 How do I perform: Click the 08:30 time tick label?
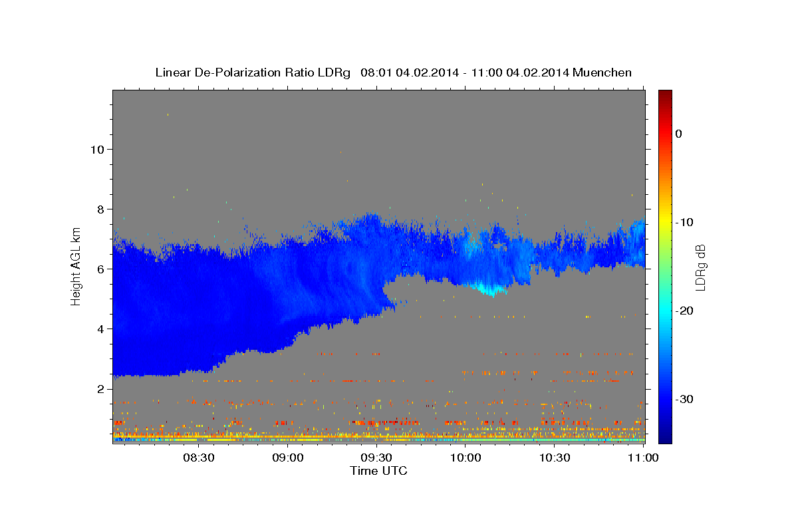point(199,458)
